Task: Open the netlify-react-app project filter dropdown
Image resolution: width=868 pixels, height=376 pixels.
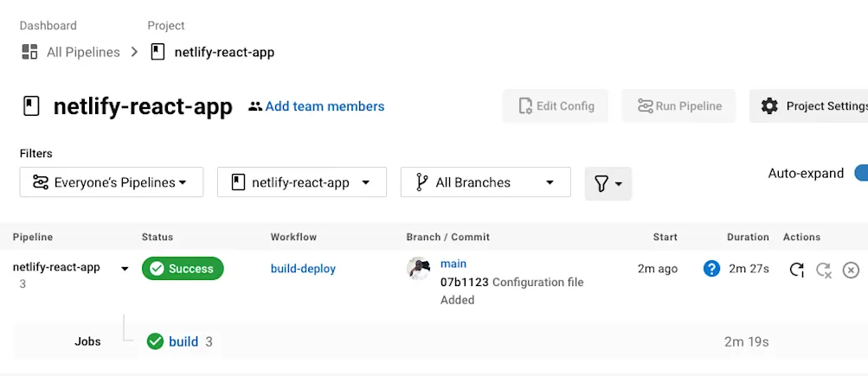Action: click(302, 182)
